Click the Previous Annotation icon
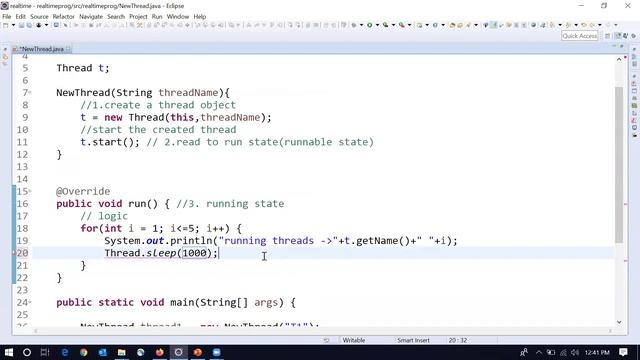Viewport: 640px width, 360px height. [568, 25]
